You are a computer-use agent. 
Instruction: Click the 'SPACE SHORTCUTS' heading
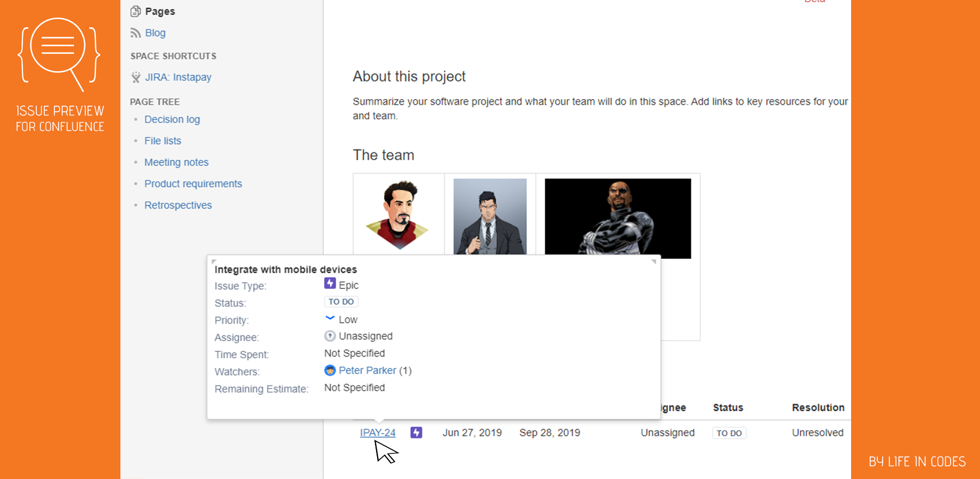coord(174,56)
